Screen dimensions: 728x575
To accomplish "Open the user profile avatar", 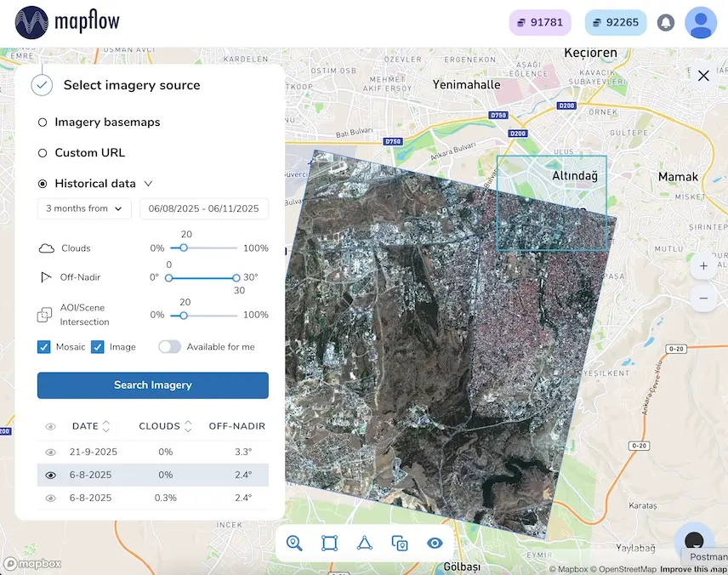I will [x=701, y=22].
